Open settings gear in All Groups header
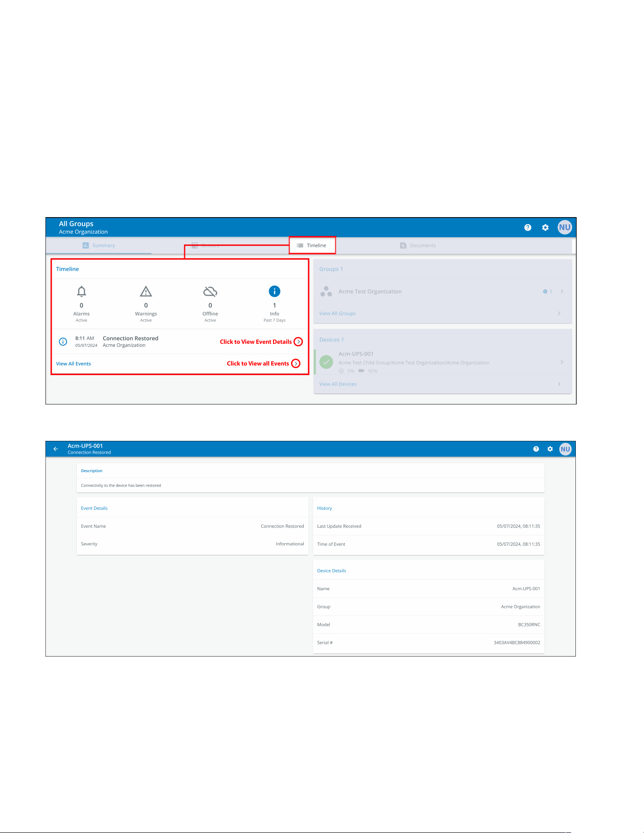The image size is (644, 833). pos(545,228)
